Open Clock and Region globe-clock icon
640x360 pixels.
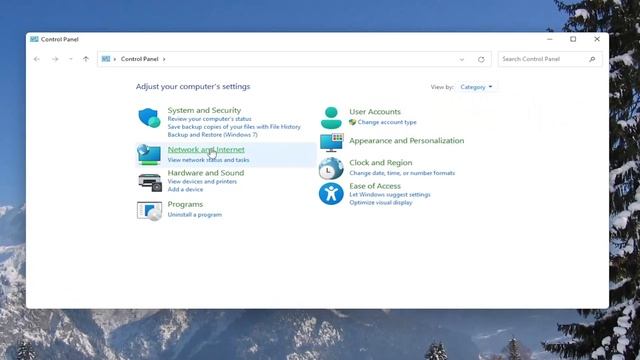tap(331, 168)
